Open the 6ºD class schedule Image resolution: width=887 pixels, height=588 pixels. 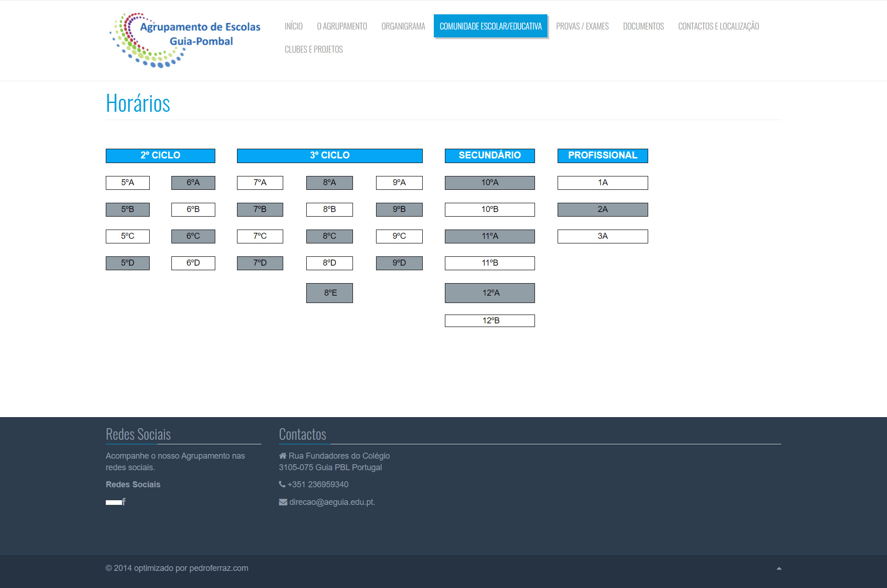point(193,263)
